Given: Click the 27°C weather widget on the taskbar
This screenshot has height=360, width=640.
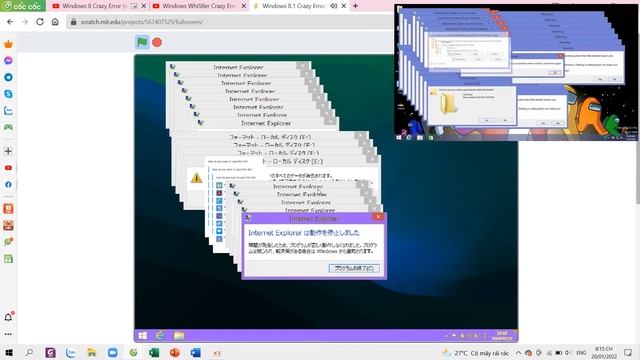Looking at the screenshot, I should click(476, 353).
